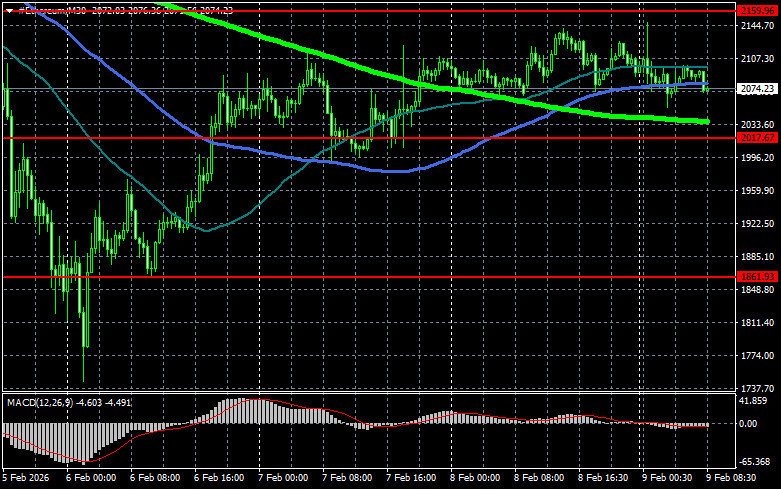The image size is (781, 489).
Task: Click the 2107.30 price axis label
Action: (x=757, y=58)
